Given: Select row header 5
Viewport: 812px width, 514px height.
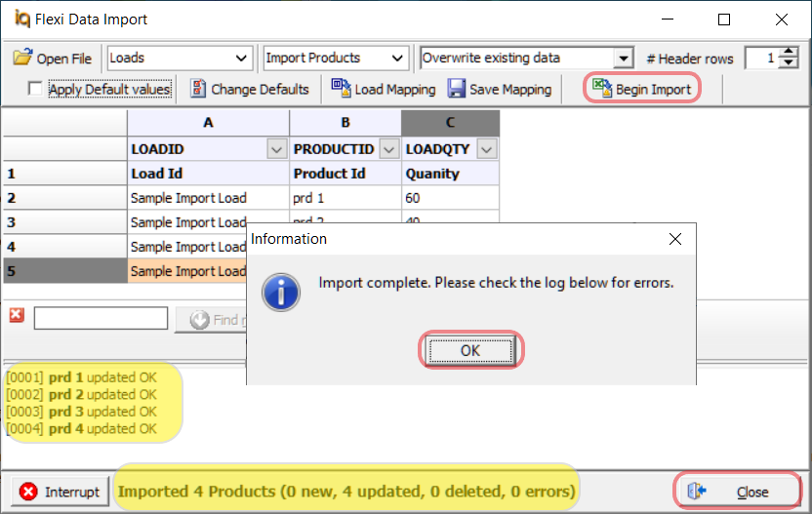Looking at the screenshot, I should 65,271.
